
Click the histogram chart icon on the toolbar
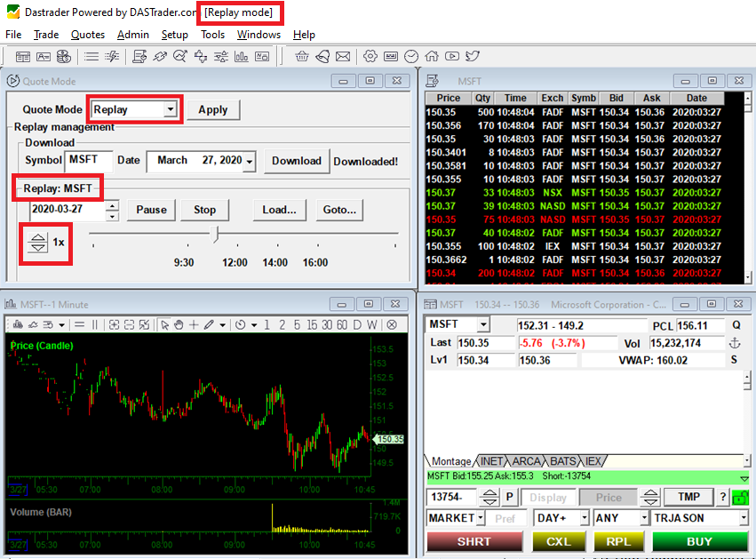pos(241,55)
